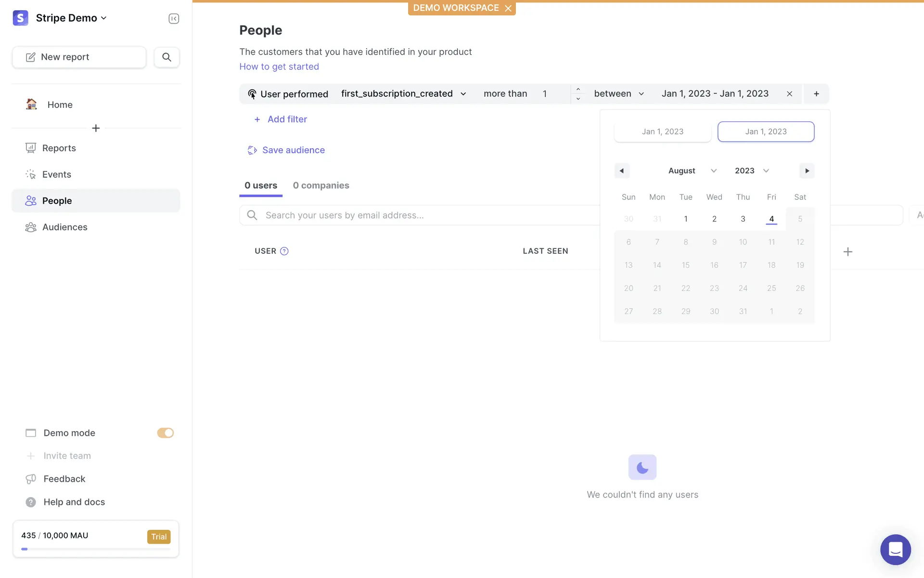The image size is (924, 578).
Task: Click the search magnifier icon beside New report
Action: click(167, 57)
